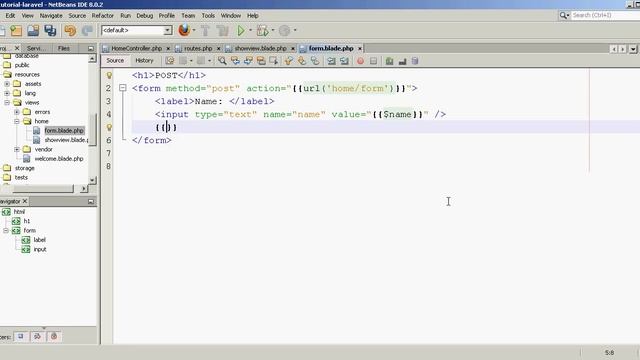Click the red Start Macro Recording icon
640x360 pixels.
(360, 61)
